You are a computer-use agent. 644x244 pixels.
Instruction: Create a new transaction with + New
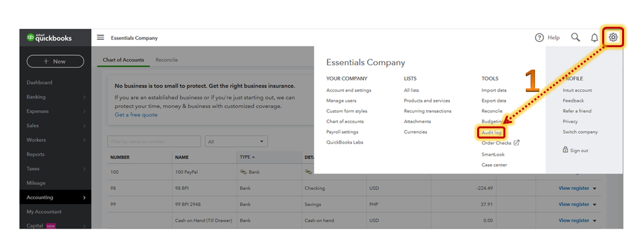(x=55, y=61)
